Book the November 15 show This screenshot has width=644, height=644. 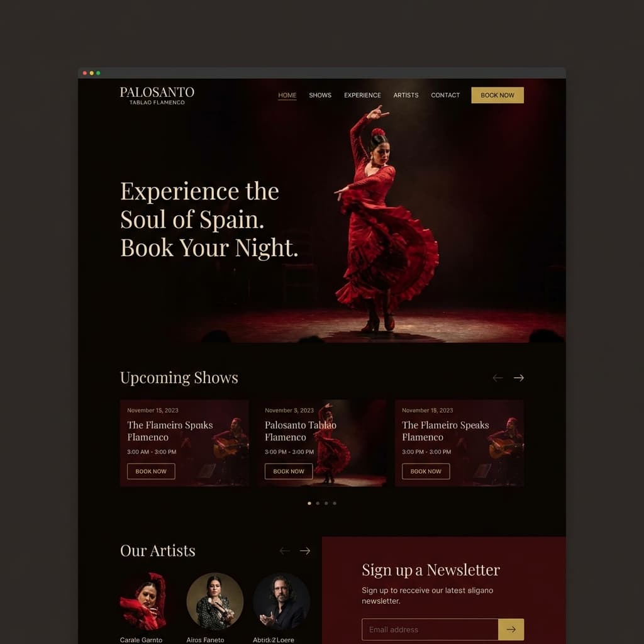(151, 471)
